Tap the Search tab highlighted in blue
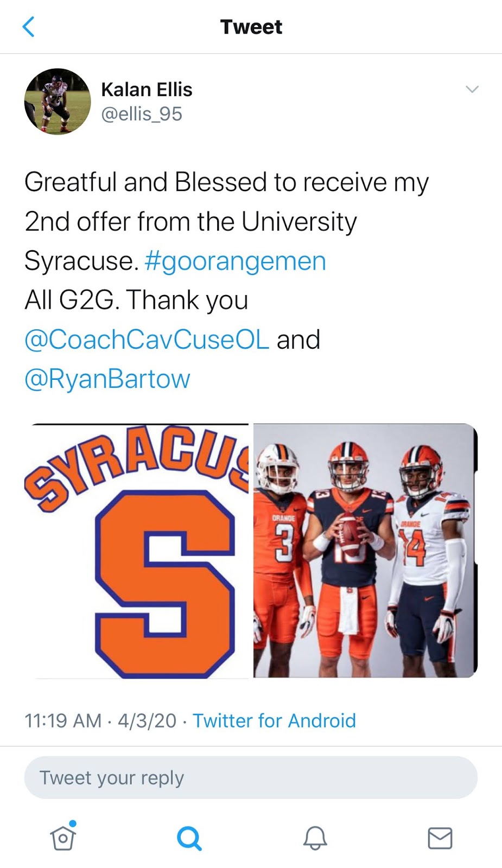The height and width of the screenshot is (868, 502). click(x=188, y=838)
